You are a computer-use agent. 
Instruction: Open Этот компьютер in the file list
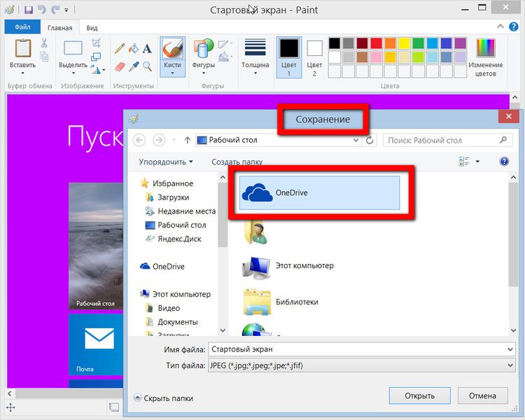[288, 266]
